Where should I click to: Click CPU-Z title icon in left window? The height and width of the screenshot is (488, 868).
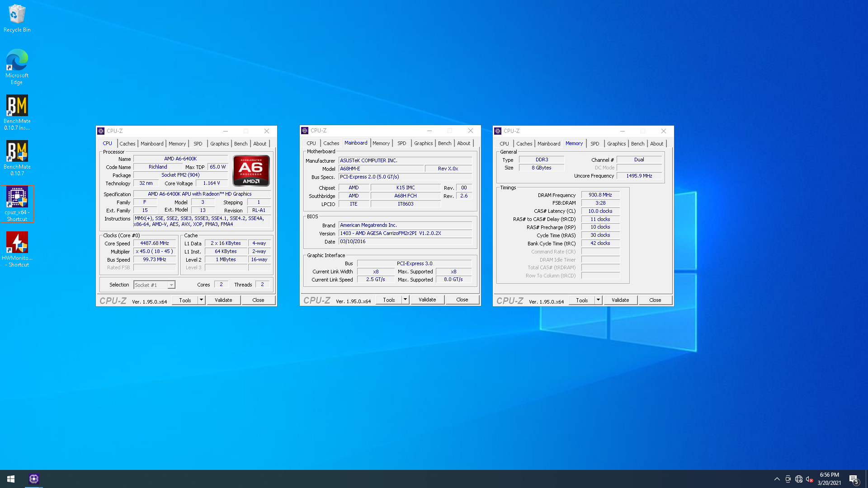[101, 131]
